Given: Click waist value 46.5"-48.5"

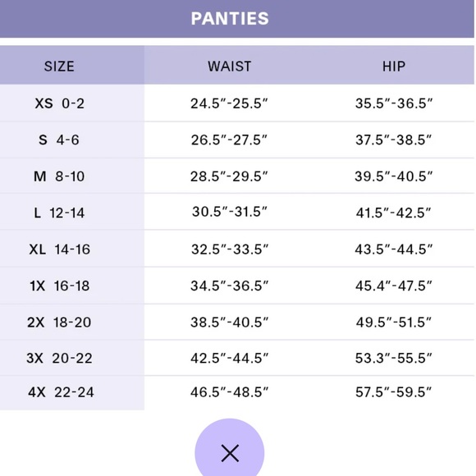Looking at the screenshot, I should coord(229,392).
